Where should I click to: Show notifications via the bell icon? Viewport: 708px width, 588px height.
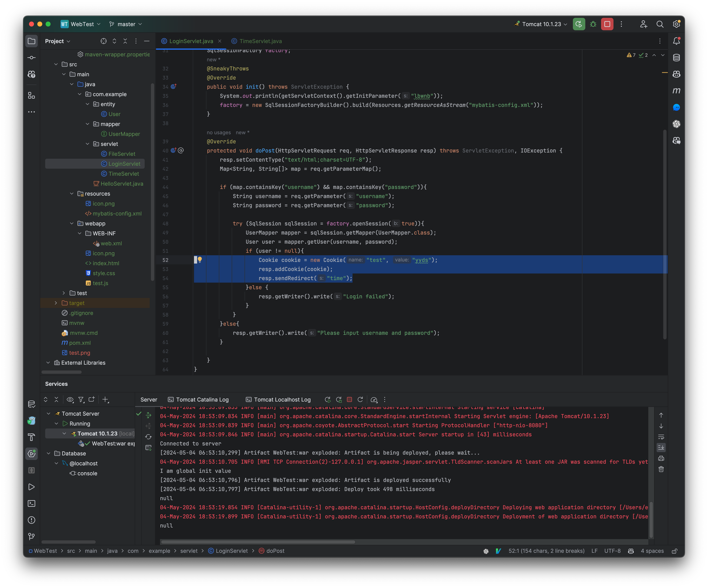[676, 40]
